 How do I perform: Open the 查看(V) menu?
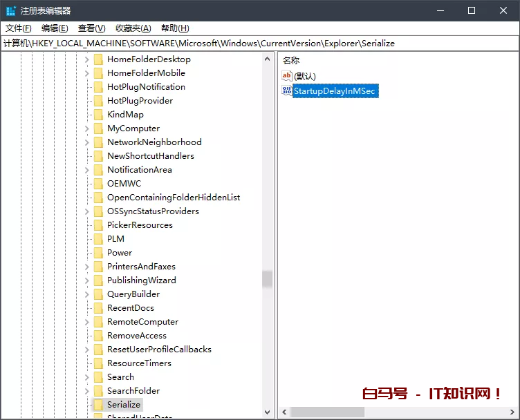pos(91,28)
